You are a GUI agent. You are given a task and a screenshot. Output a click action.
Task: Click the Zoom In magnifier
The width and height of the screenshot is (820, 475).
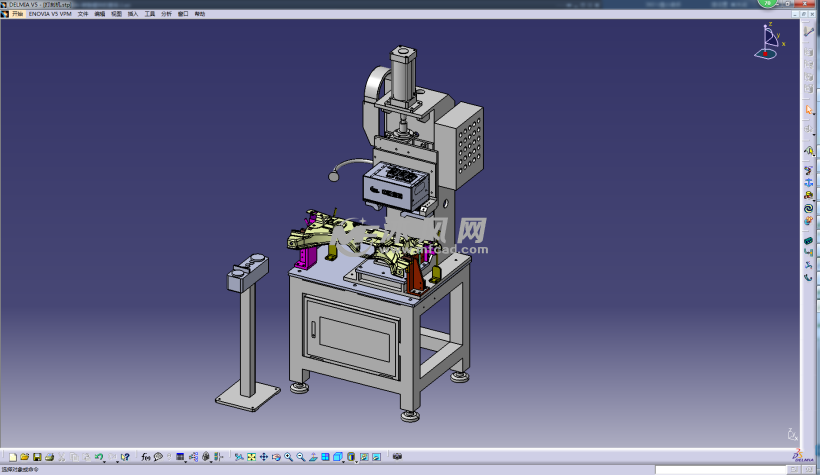pyautogui.click(x=288, y=456)
